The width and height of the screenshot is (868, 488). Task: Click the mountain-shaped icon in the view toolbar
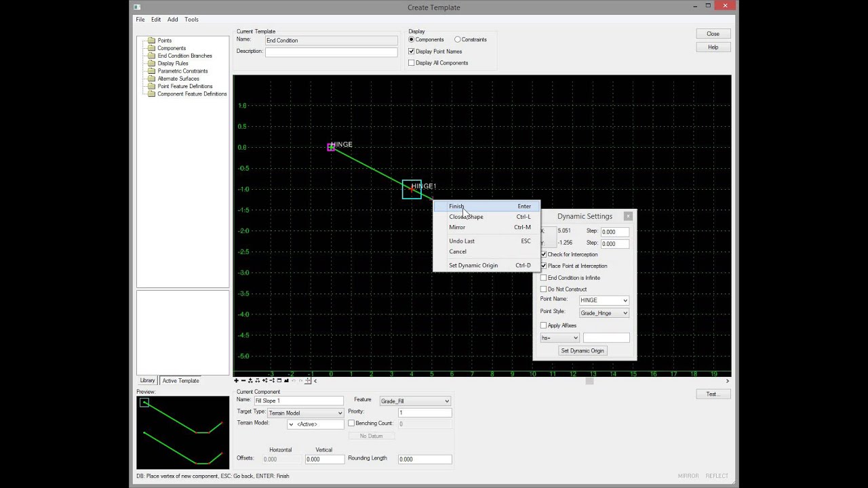pyautogui.click(x=287, y=381)
